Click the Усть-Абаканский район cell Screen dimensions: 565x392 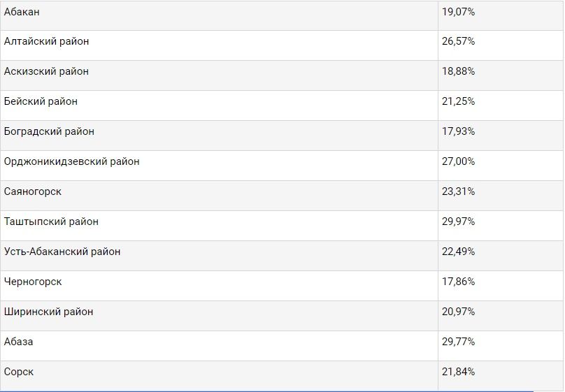(219, 256)
